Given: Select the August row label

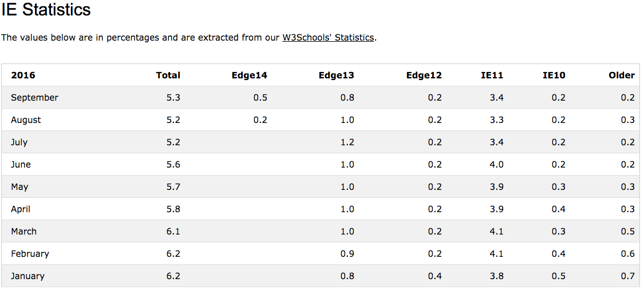Looking at the screenshot, I should pos(26,120).
